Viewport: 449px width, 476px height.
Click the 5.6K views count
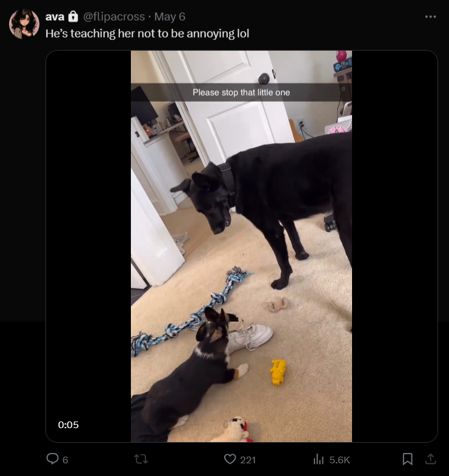coord(340,460)
